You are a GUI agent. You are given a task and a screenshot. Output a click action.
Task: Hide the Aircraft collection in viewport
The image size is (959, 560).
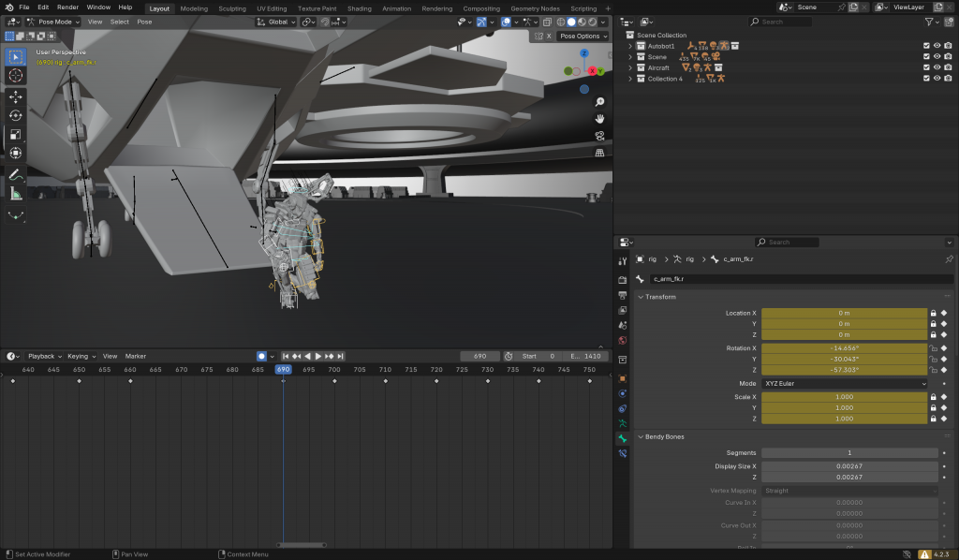click(x=937, y=67)
